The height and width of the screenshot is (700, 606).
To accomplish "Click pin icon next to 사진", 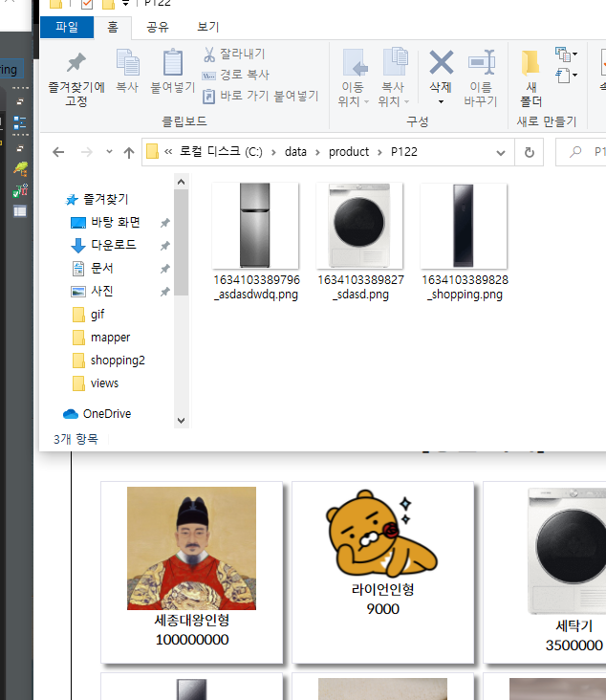I will coord(165,292).
